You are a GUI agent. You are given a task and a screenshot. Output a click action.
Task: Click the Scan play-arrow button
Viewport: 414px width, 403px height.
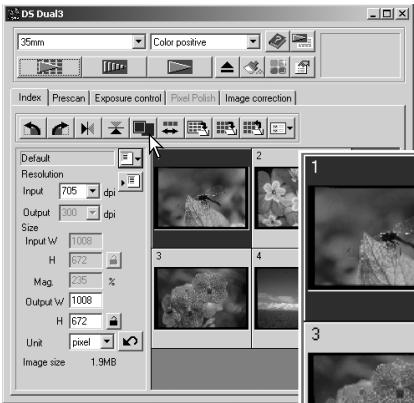click(179, 67)
